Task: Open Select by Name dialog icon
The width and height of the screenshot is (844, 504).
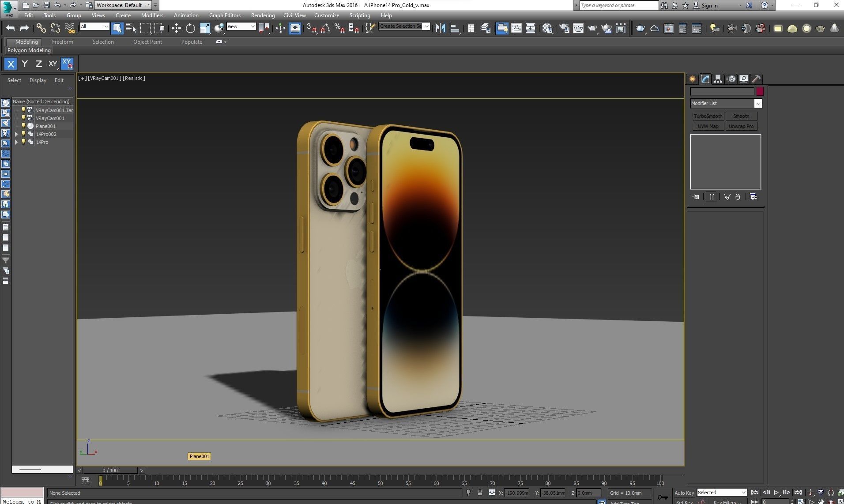Action: click(x=131, y=28)
